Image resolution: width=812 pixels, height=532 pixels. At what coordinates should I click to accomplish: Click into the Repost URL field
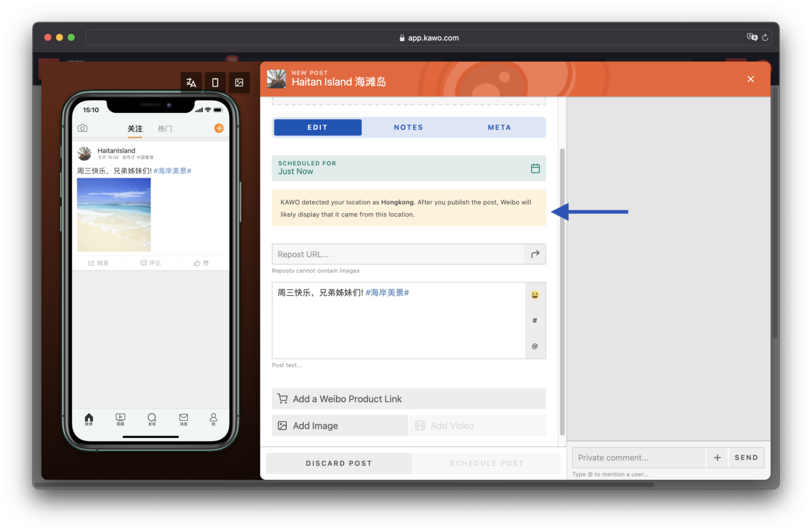click(x=397, y=254)
